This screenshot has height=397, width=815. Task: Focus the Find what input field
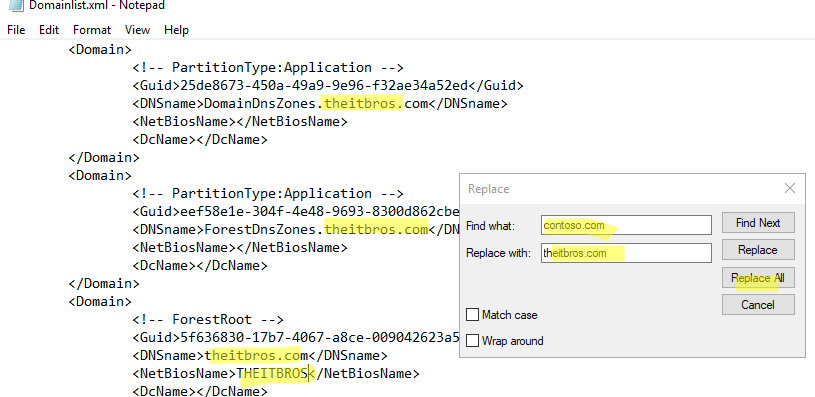tap(626, 225)
